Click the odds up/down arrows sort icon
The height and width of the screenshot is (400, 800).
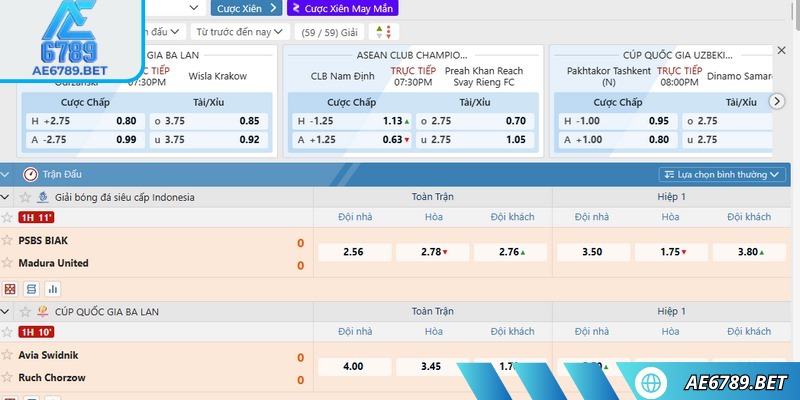pos(382,32)
